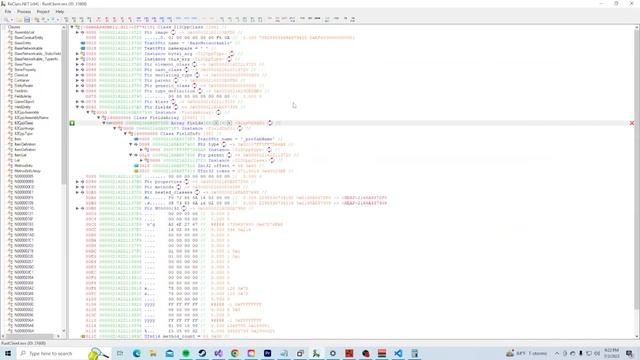The height and width of the screenshot is (360, 640).
Task: Click the change-class circle icon after type_definition
Action: 200,91
